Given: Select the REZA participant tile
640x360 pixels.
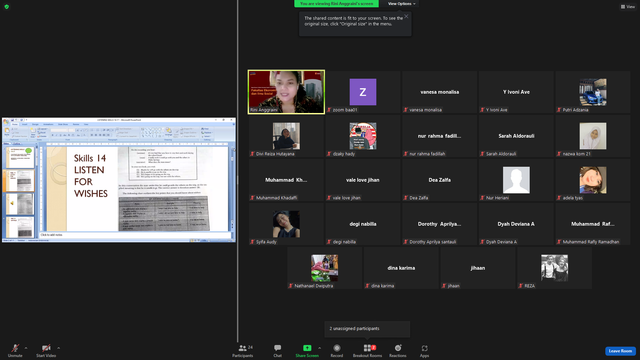Looking at the screenshot, I should pyautogui.click(x=555, y=268).
